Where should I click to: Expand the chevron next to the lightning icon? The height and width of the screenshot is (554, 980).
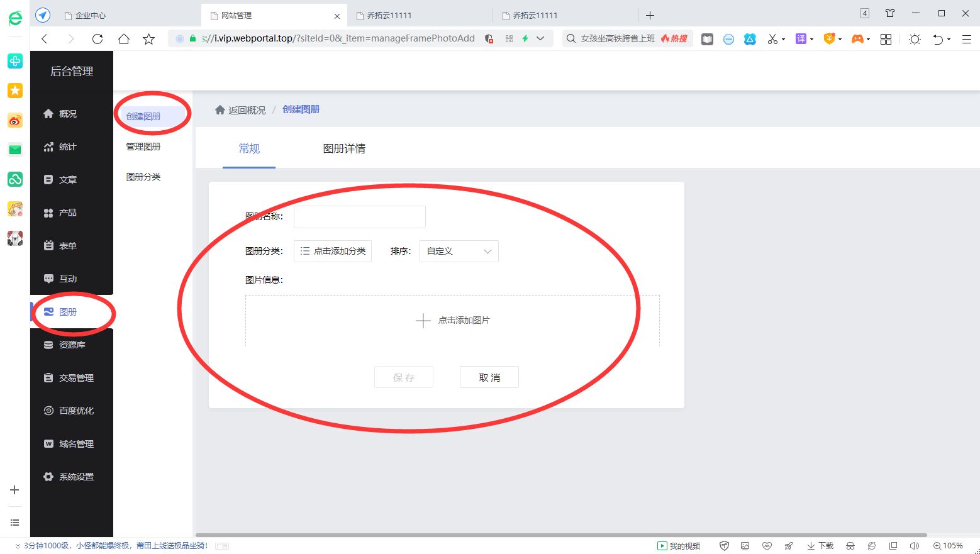(540, 38)
